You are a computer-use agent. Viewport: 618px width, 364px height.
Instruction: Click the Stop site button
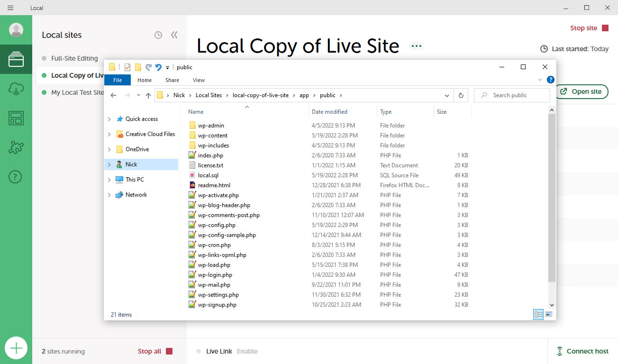[589, 28]
